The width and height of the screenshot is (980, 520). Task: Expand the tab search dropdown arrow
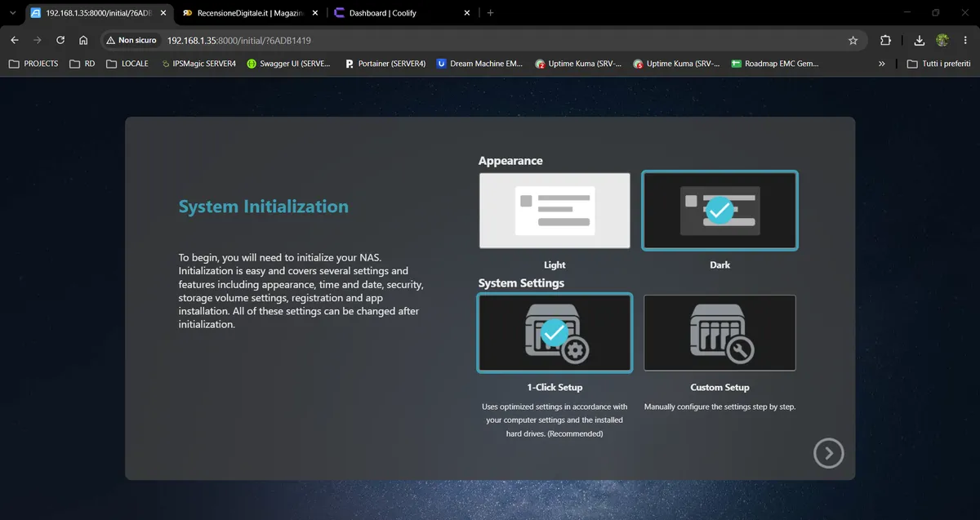12,13
